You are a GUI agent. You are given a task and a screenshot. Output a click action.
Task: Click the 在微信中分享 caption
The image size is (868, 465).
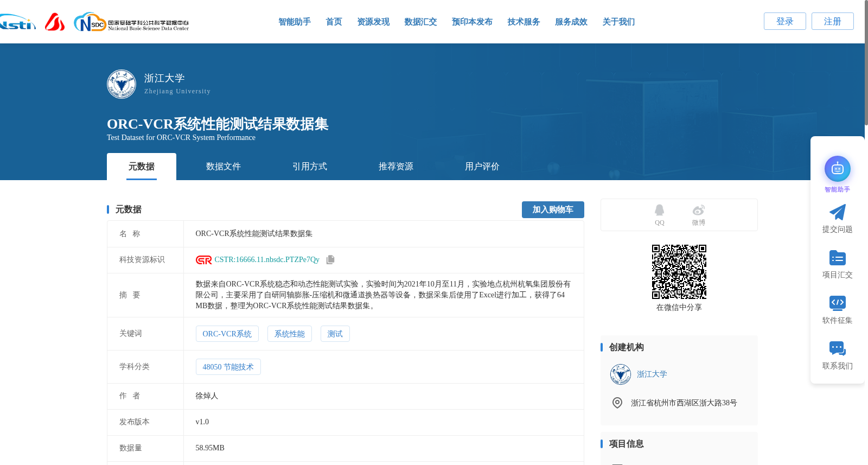tap(679, 308)
